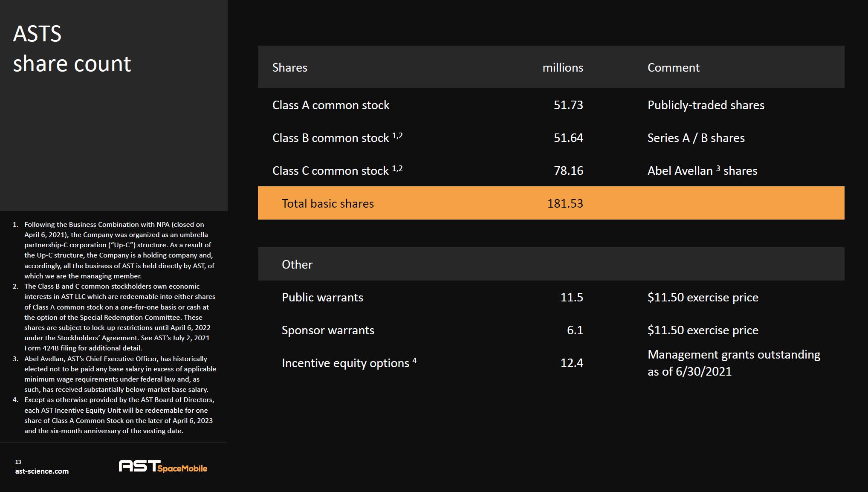Click the 'millions' column header
868x492 pixels.
pyautogui.click(x=563, y=67)
